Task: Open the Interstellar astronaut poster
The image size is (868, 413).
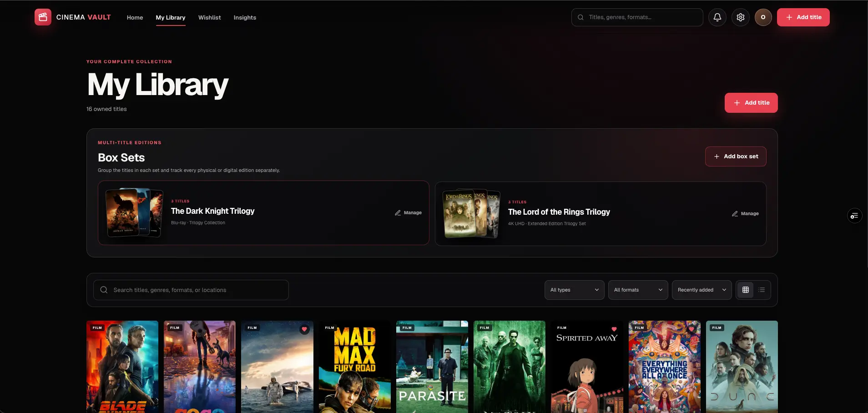Action: pos(277,367)
